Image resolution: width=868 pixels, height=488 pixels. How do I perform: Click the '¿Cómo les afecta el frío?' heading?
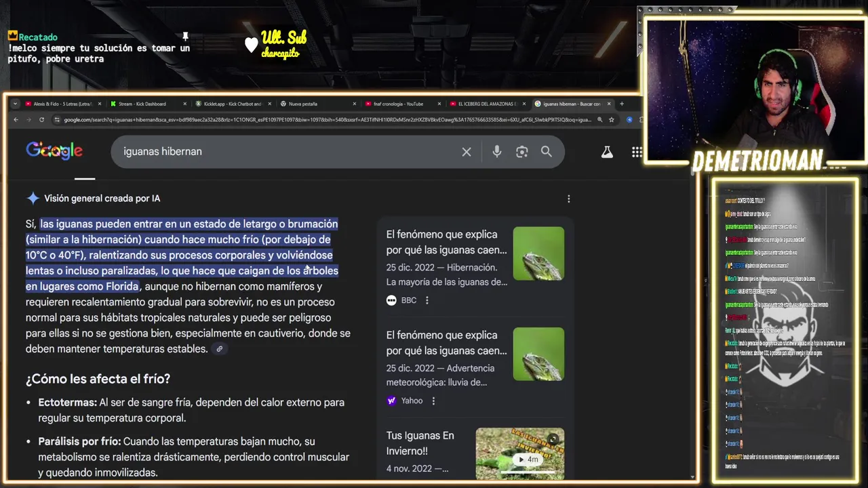pyautogui.click(x=98, y=379)
